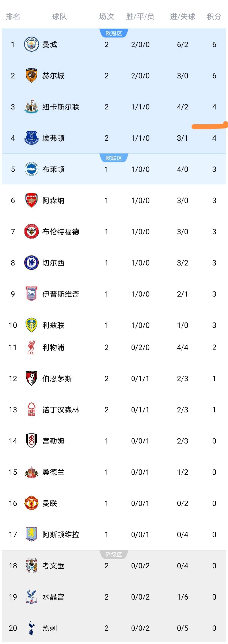The height and width of the screenshot is (644, 228).
Task: Select the Liverpool L.F.C. crest
Action: coord(31,347)
